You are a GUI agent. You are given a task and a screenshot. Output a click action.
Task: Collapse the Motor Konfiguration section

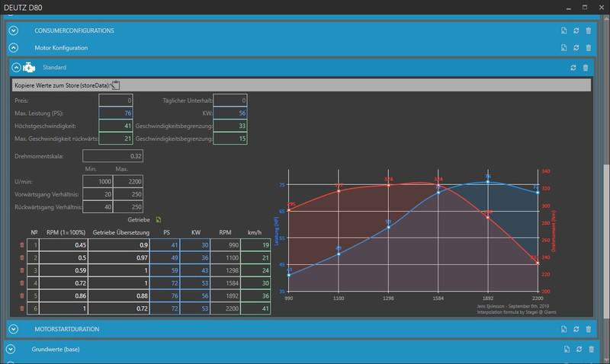click(x=13, y=47)
